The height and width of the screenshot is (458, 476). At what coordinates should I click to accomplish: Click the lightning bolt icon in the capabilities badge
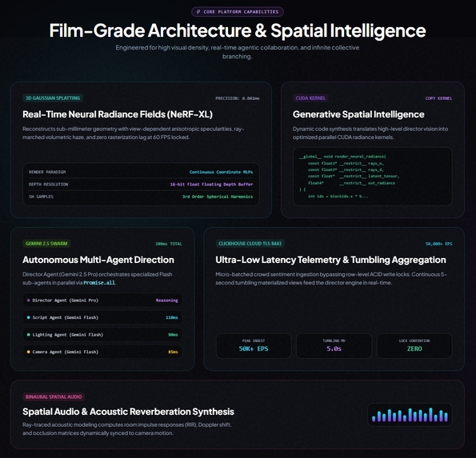tap(198, 12)
